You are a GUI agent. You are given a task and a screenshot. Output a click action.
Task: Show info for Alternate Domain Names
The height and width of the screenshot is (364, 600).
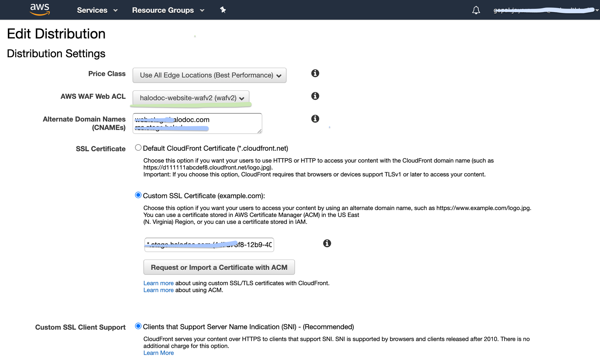315,119
